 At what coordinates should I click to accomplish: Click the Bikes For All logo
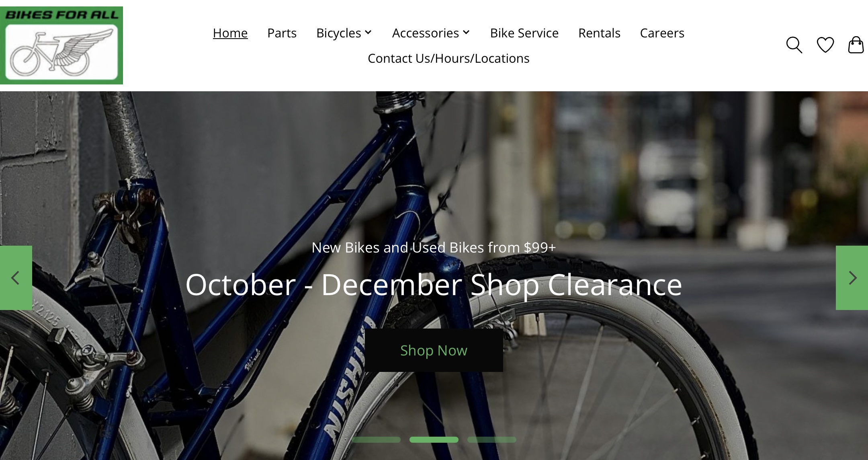[x=61, y=45]
